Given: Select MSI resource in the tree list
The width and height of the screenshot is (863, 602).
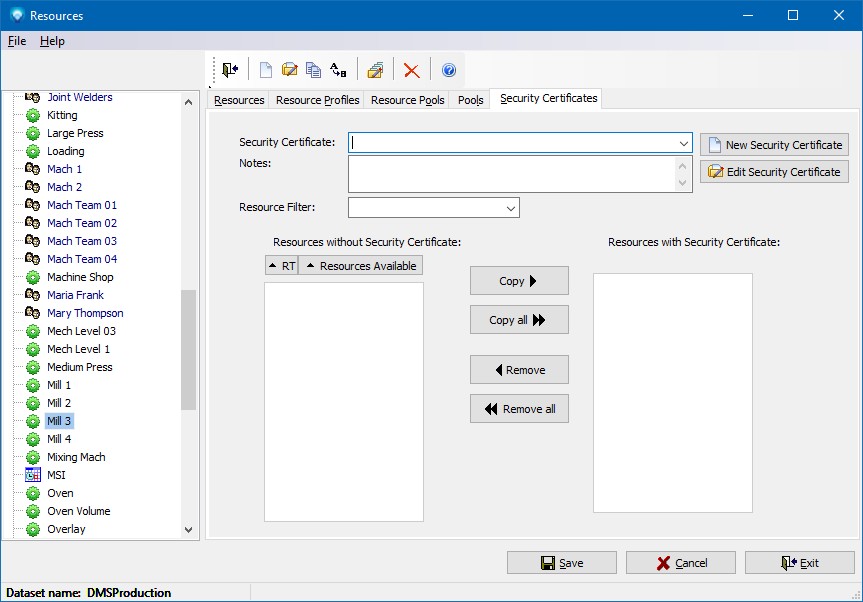Looking at the screenshot, I should (56, 475).
